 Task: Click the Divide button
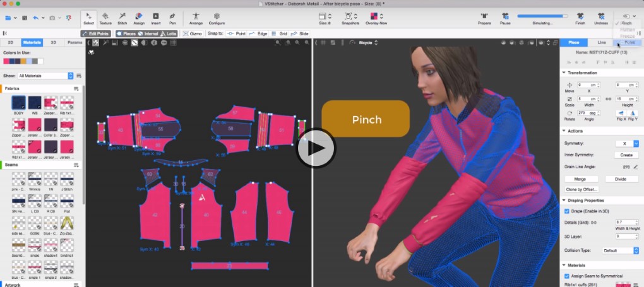621,179
